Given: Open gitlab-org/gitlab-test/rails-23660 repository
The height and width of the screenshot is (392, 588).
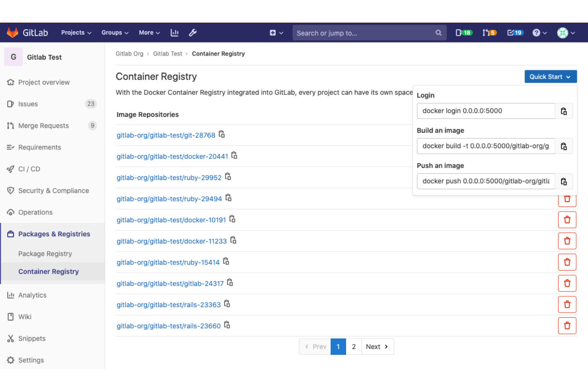Looking at the screenshot, I should (x=168, y=326).
